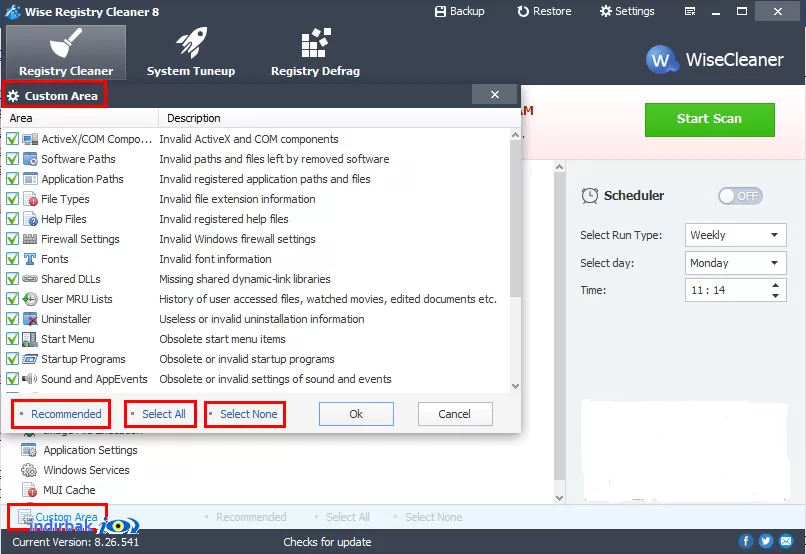Select Application Settings in main list

(x=90, y=450)
